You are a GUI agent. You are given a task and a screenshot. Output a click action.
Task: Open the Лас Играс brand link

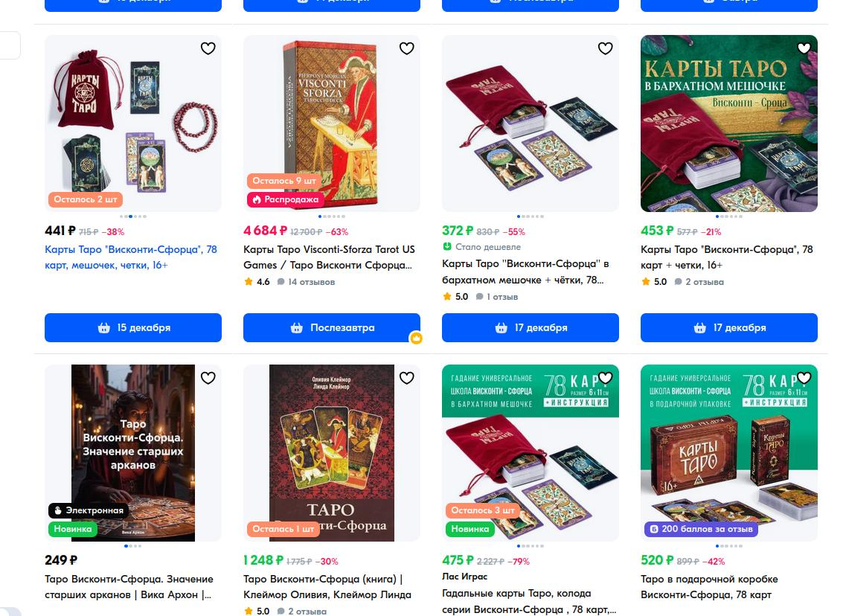[464, 576]
